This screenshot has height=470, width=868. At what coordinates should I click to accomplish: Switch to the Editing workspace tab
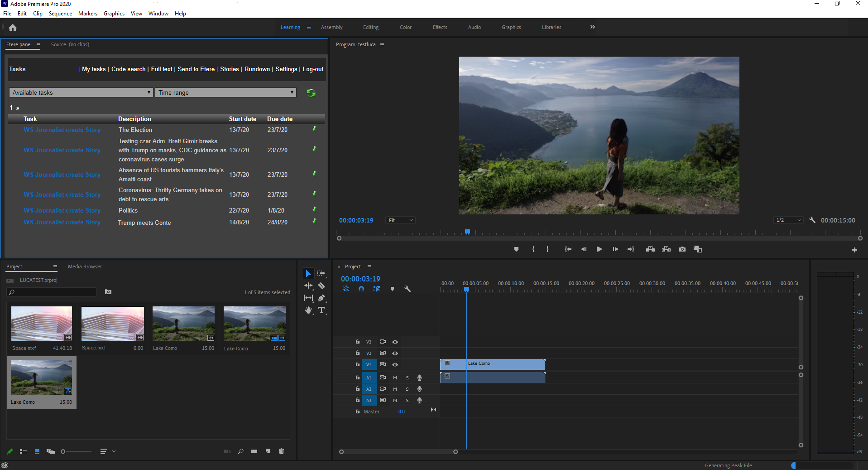[370, 27]
